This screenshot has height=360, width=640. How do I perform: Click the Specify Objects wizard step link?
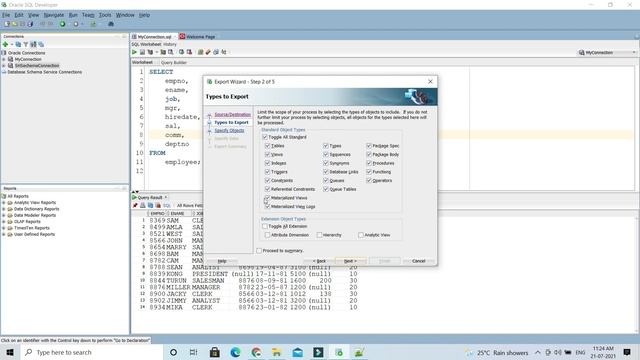click(229, 131)
